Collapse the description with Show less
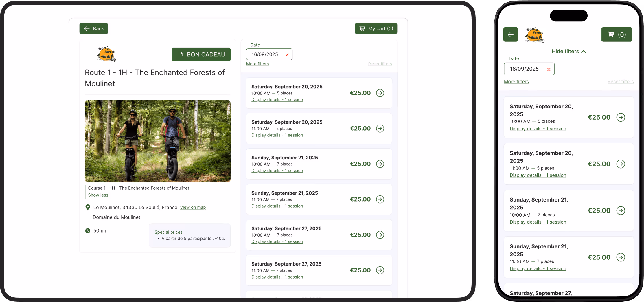644x302 pixels. point(98,195)
